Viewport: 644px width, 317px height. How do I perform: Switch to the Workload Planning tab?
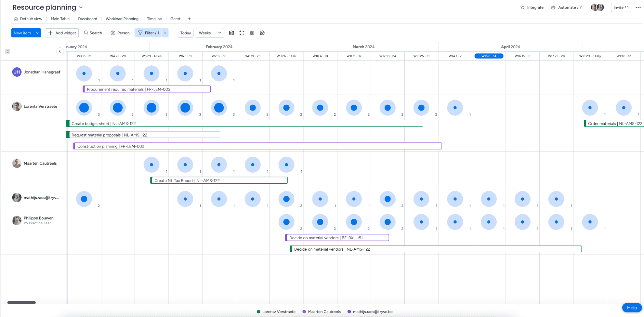coord(122,19)
